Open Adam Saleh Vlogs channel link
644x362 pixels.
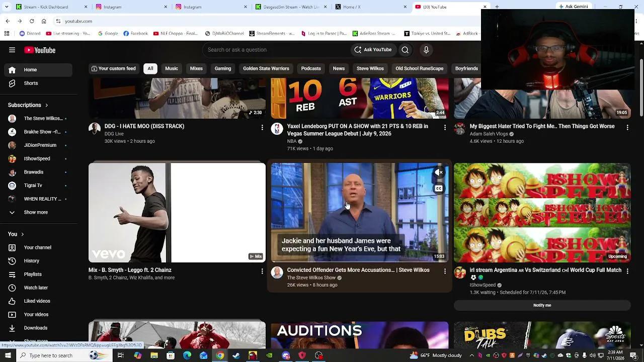tap(489, 134)
